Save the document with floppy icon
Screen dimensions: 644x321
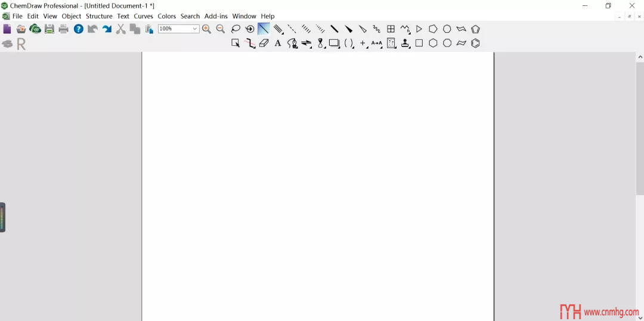click(49, 29)
